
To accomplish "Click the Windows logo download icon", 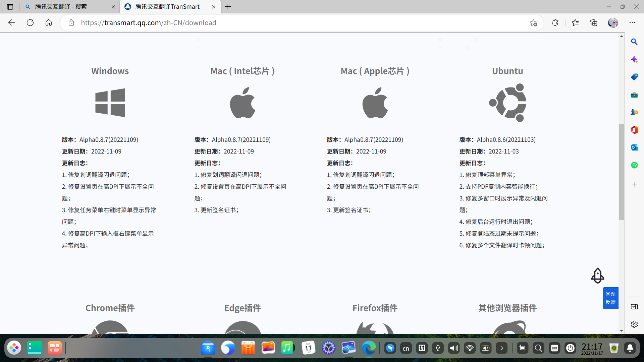I will tap(110, 103).
